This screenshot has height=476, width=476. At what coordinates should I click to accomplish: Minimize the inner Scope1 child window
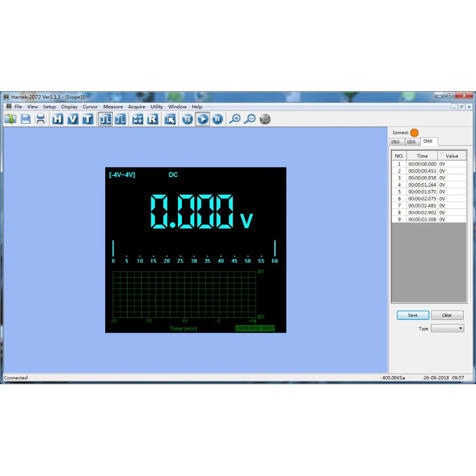(x=454, y=107)
